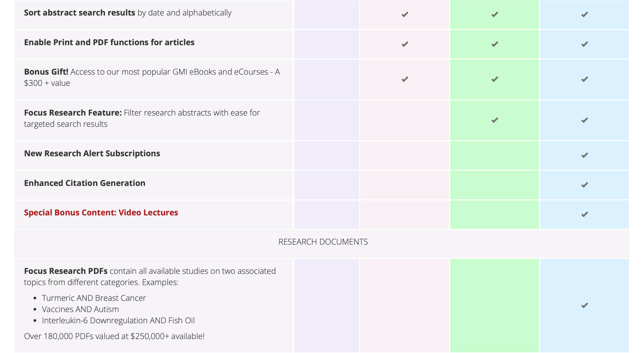Click Interleukin-6 Downregulation AND Fish Oil item
644x353 pixels.
tap(118, 321)
